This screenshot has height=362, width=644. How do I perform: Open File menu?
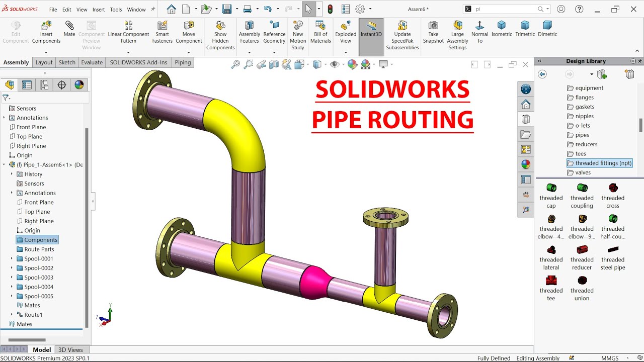pyautogui.click(x=53, y=10)
